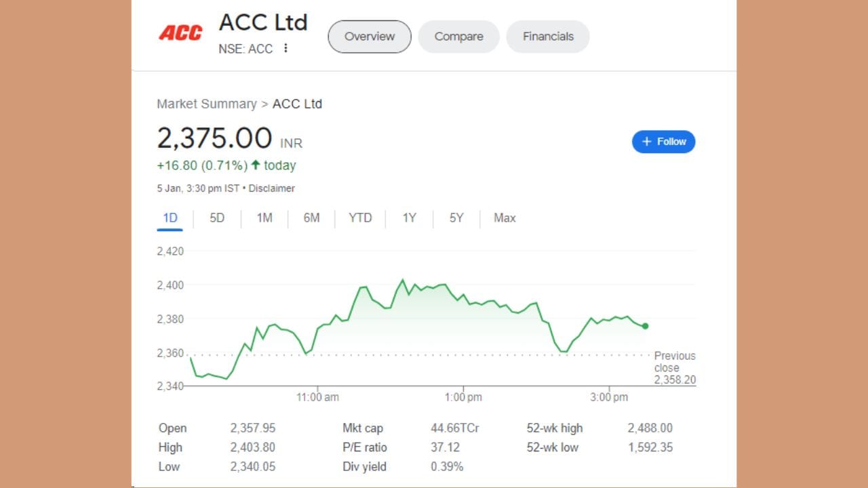This screenshot has width=868, height=488.
Task: Click the ACC company logo
Action: click(180, 33)
